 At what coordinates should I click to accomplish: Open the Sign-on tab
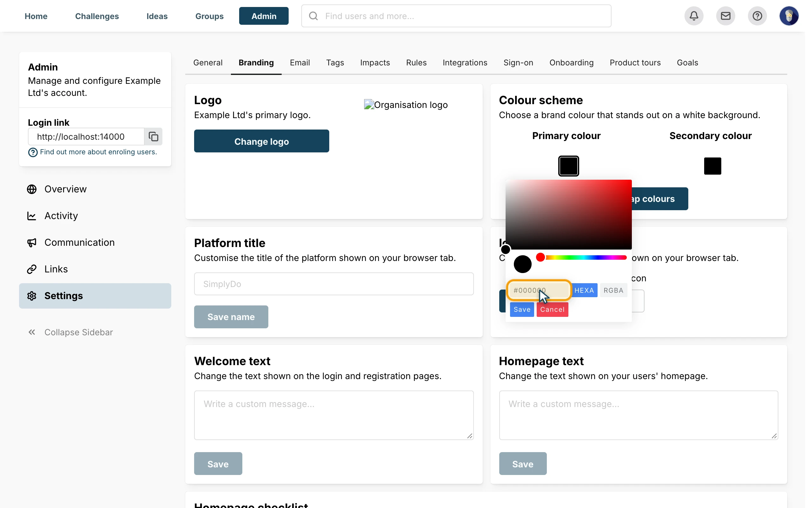[518, 63]
